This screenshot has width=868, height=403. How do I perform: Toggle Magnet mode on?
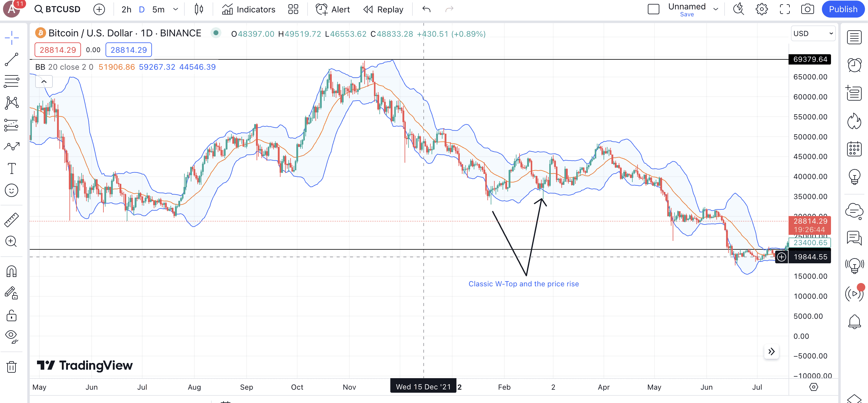[x=12, y=271]
